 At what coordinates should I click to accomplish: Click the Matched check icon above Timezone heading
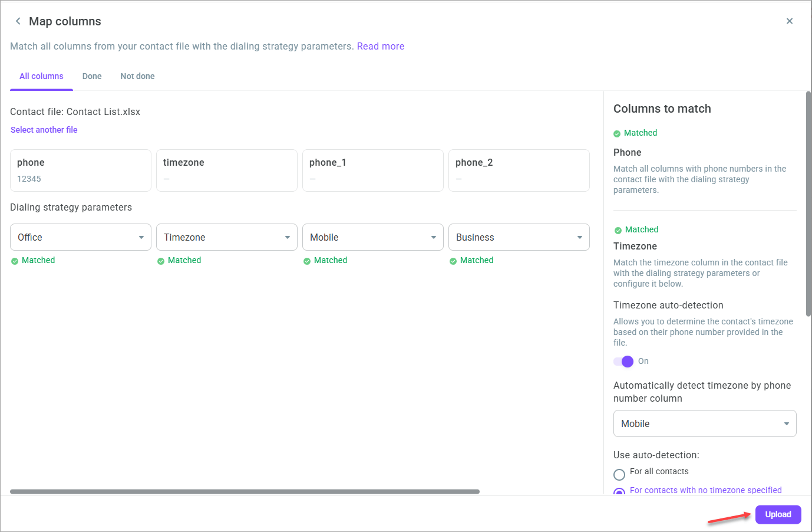[x=618, y=230]
